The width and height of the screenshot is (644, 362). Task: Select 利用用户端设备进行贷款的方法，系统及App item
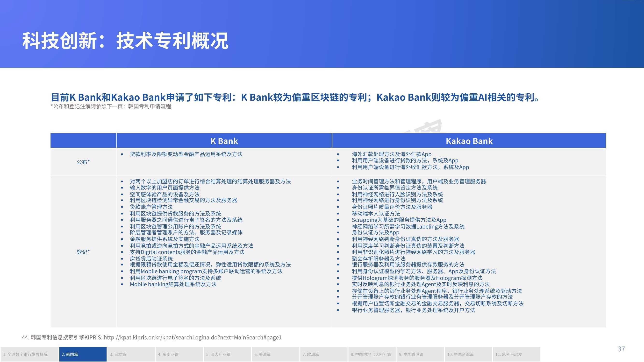point(405,160)
